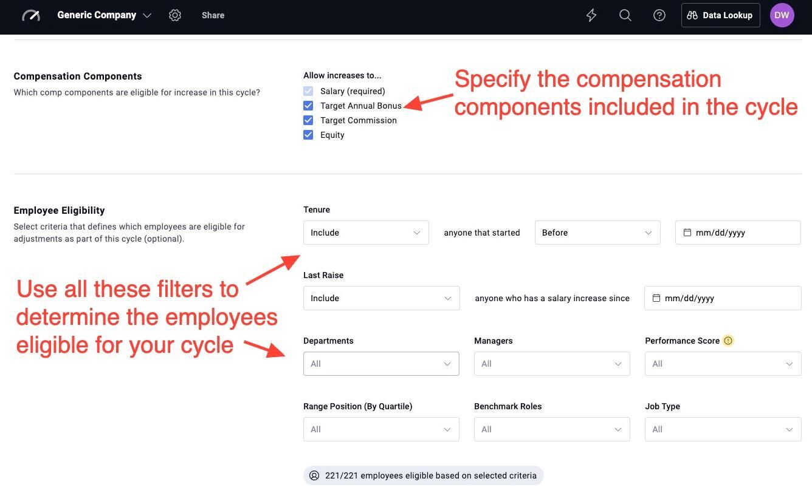
Task: Open the Tenure Include dropdown
Action: click(366, 233)
